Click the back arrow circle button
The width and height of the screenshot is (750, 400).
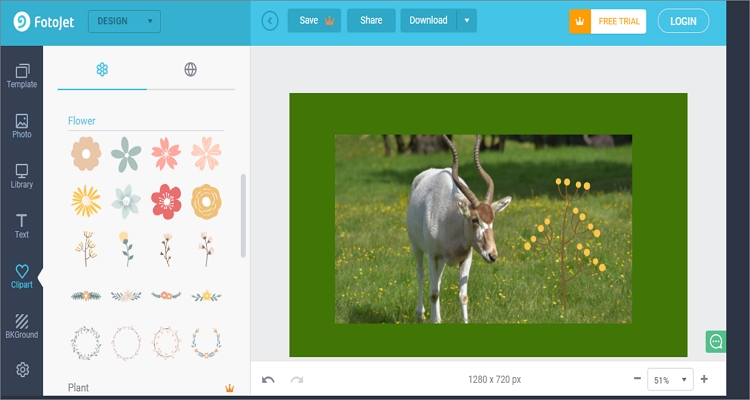pos(270,21)
